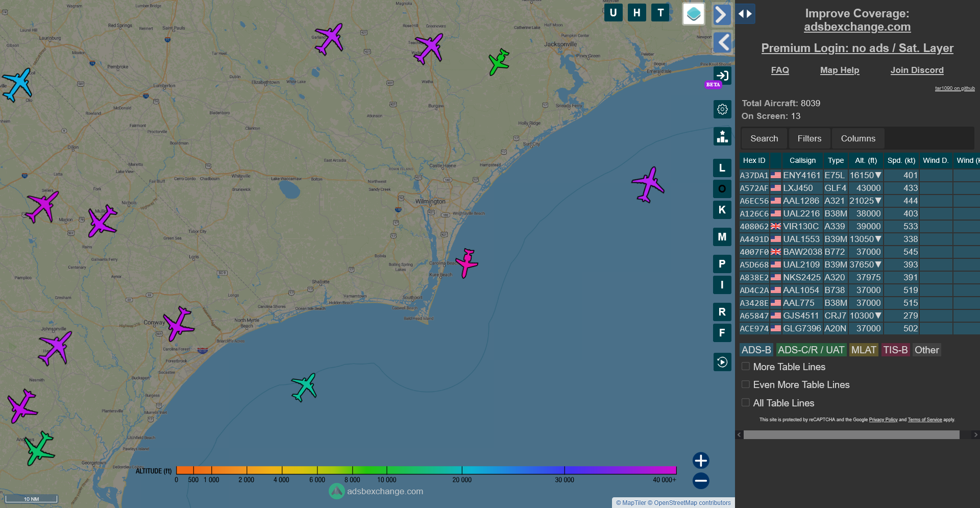This screenshot has width=980, height=508.
Task: Open the history replay icon
Action: (x=722, y=362)
